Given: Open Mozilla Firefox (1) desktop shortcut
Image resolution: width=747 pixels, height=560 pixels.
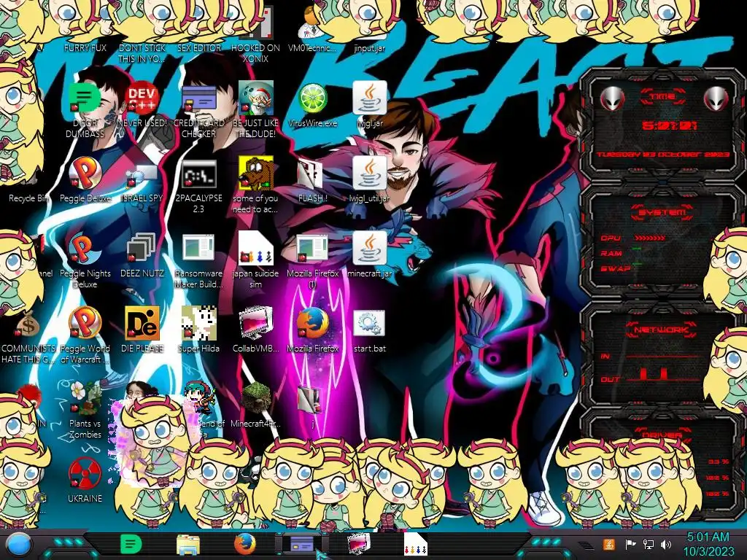Looking at the screenshot, I should pos(313,248).
